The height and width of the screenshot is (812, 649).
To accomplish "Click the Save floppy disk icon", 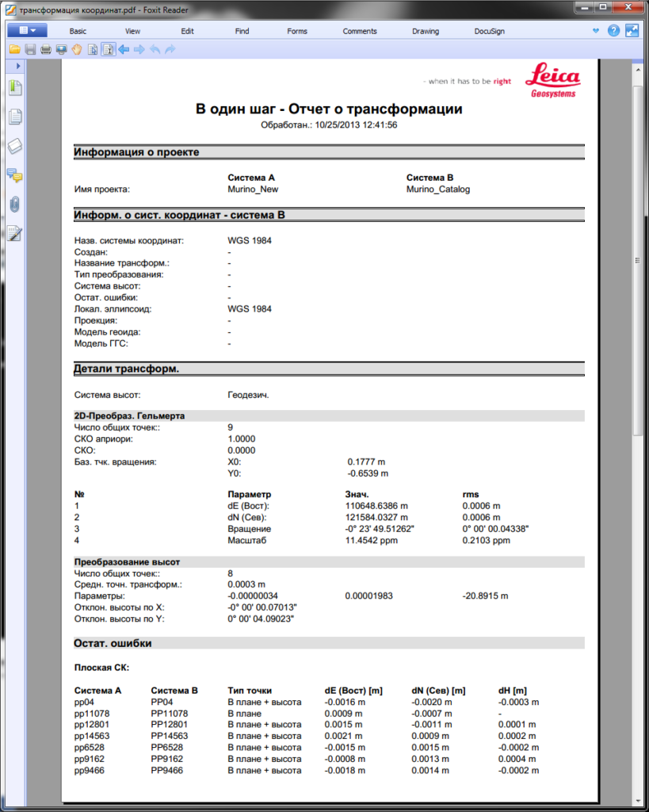I will [30, 49].
